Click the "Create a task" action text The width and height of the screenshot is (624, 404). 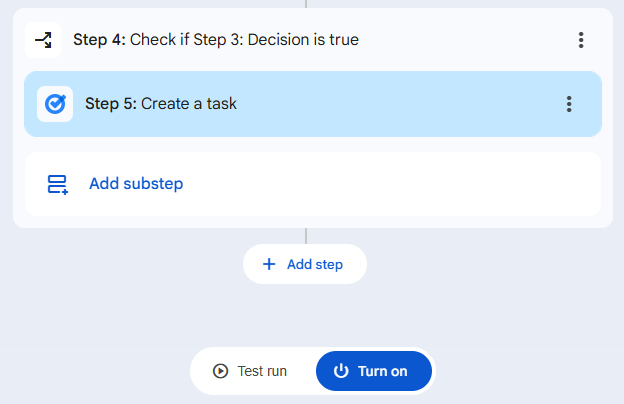pyautogui.click(x=189, y=104)
